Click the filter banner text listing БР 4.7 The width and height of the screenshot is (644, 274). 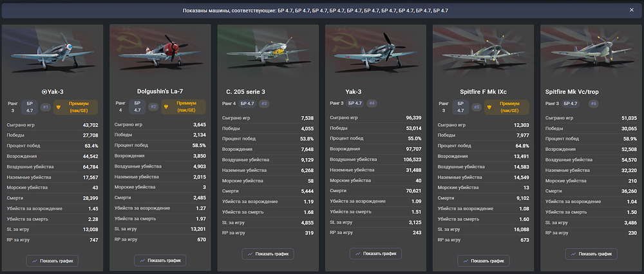315,10
